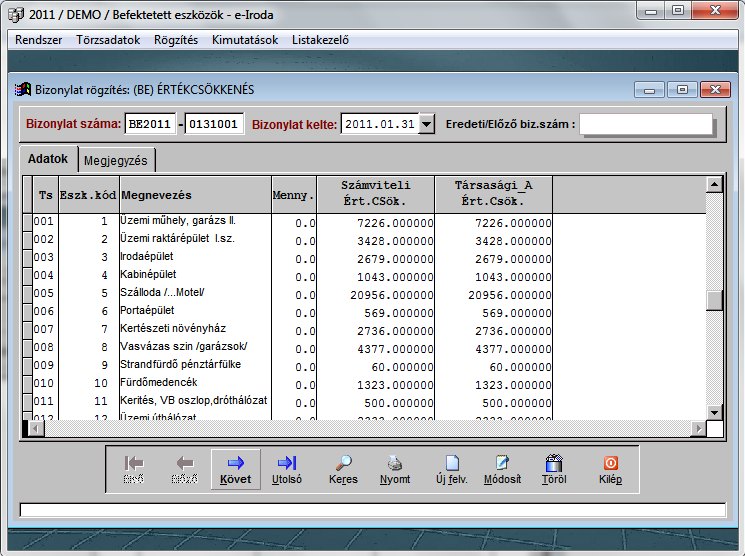Viewport: 745px width, 556px height.
Task: Open the Bizonylat kelte date dropdown
Action: (427, 124)
